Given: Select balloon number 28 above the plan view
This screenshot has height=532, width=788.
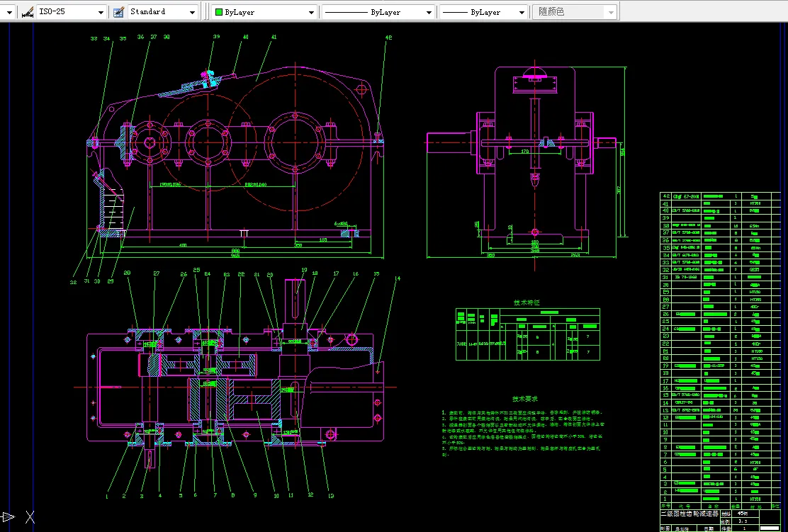Looking at the screenshot, I should pyautogui.click(x=127, y=273).
